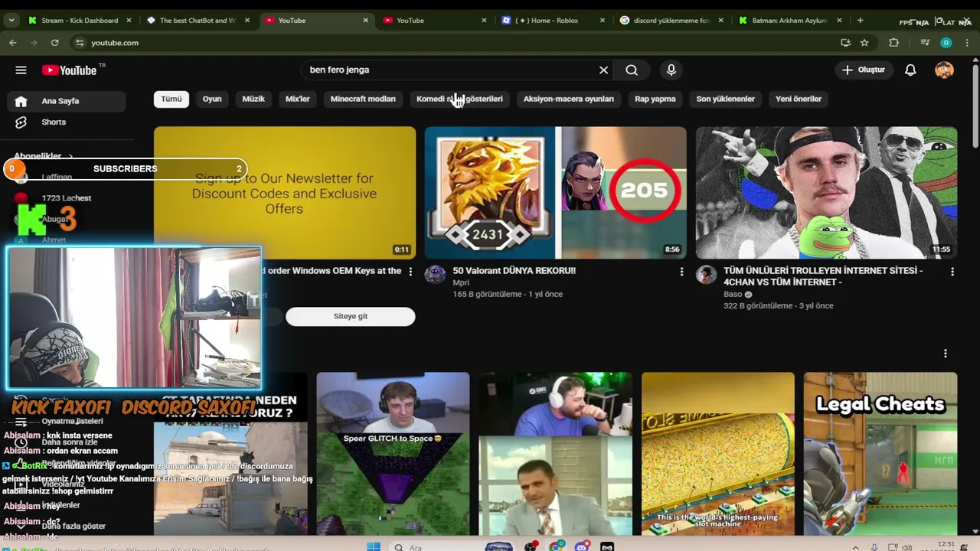
Task: Start voice search with the microphone icon
Action: (x=671, y=70)
